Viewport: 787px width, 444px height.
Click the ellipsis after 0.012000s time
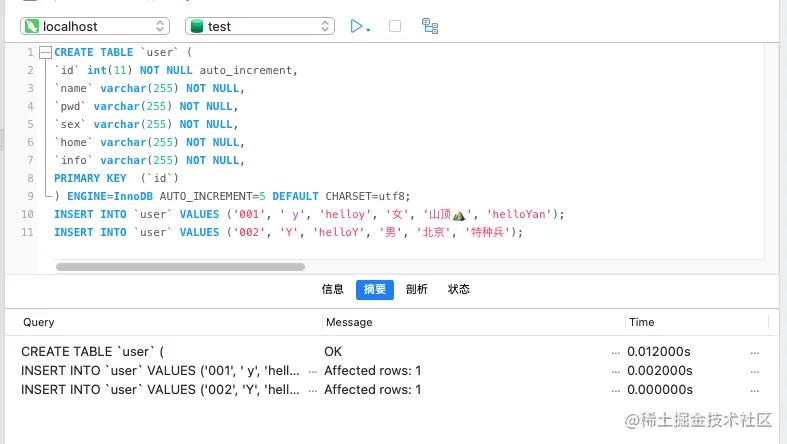coord(754,353)
